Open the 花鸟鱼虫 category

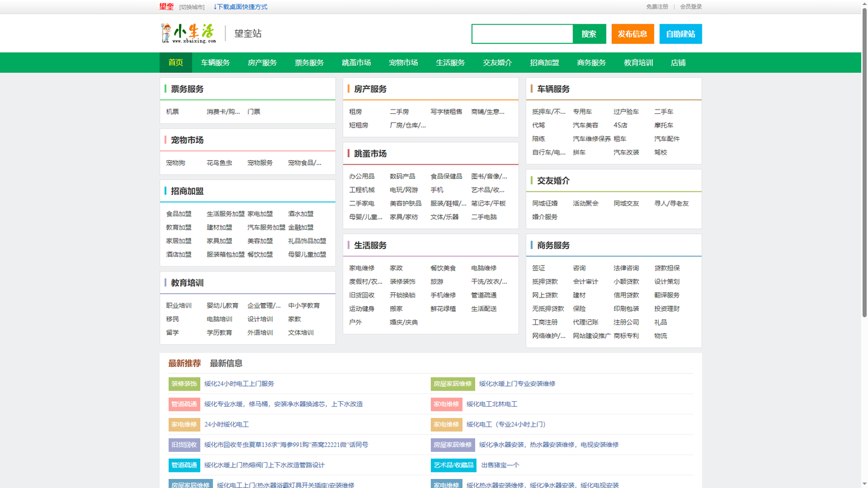tap(219, 163)
